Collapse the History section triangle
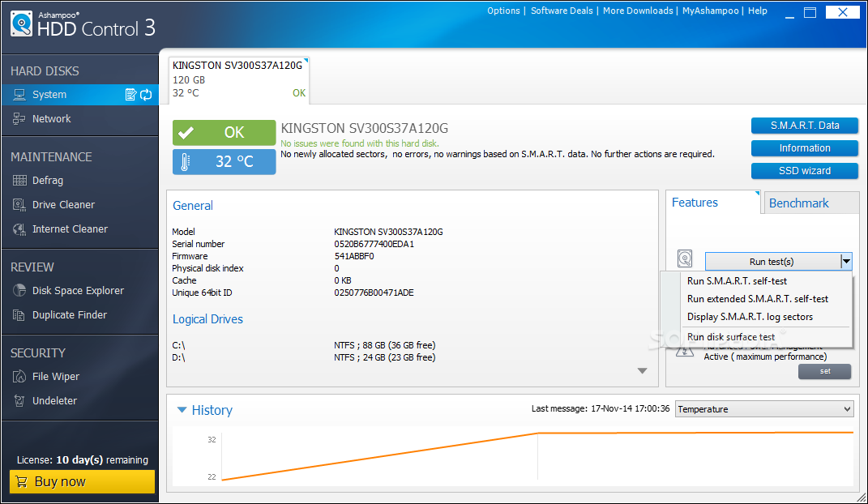Screen dimensions: 868x504 click(182, 410)
